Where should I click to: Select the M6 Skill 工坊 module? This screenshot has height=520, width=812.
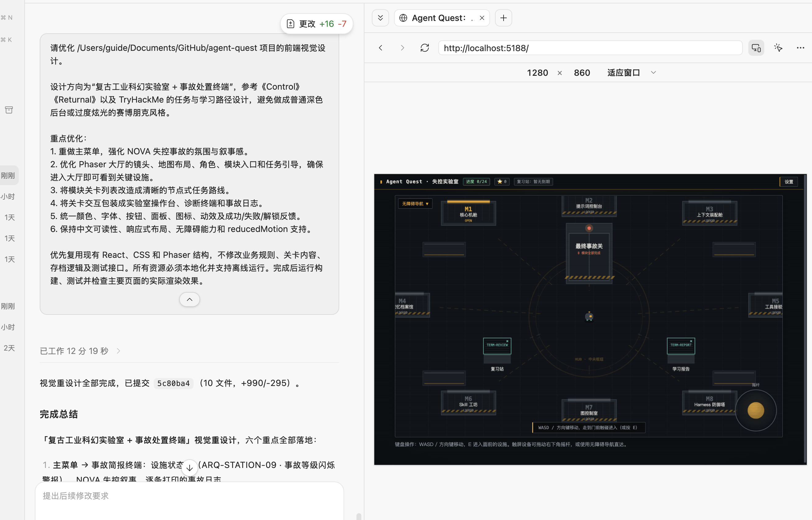pos(468,403)
